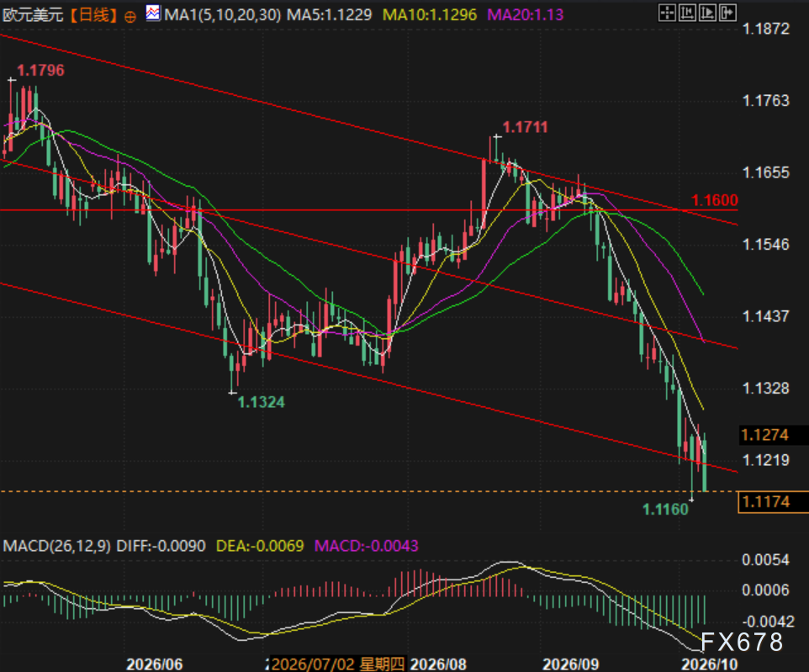
Task: Click the 1.1872 price axis label
Action: [765, 29]
